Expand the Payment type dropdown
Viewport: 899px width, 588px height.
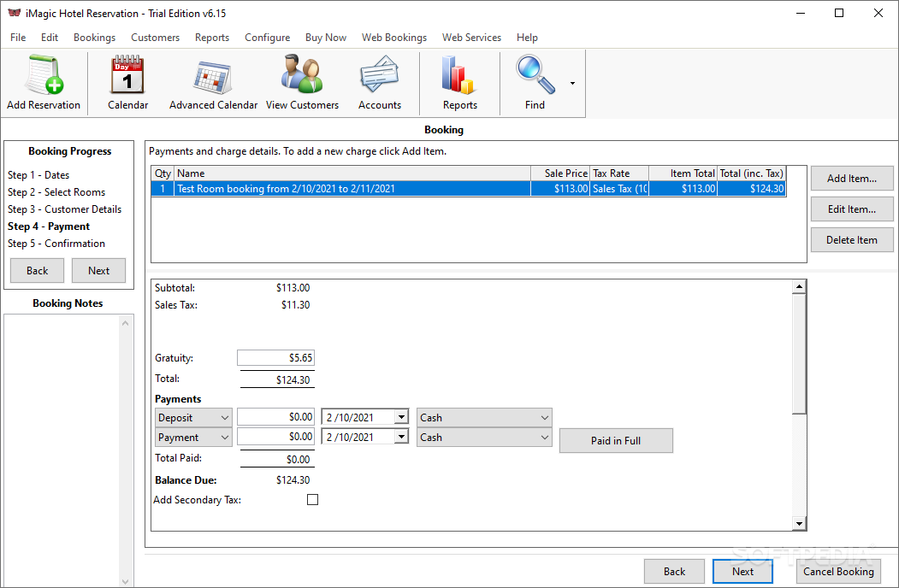[225, 438]
